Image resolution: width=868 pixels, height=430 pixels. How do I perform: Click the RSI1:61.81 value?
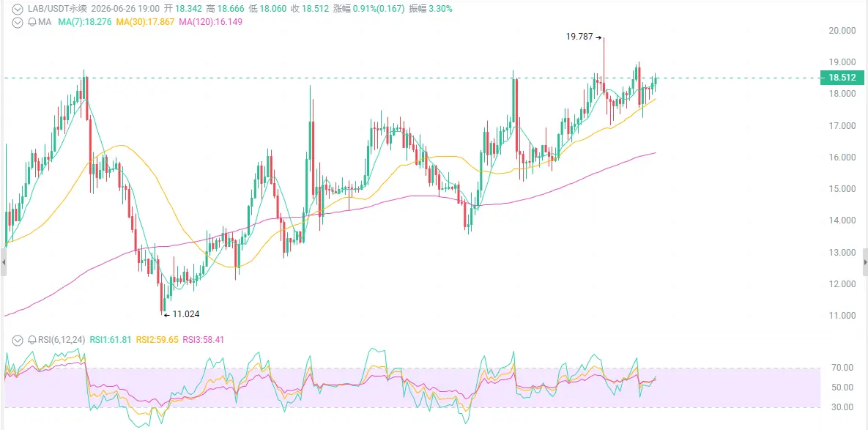(110, 340)
